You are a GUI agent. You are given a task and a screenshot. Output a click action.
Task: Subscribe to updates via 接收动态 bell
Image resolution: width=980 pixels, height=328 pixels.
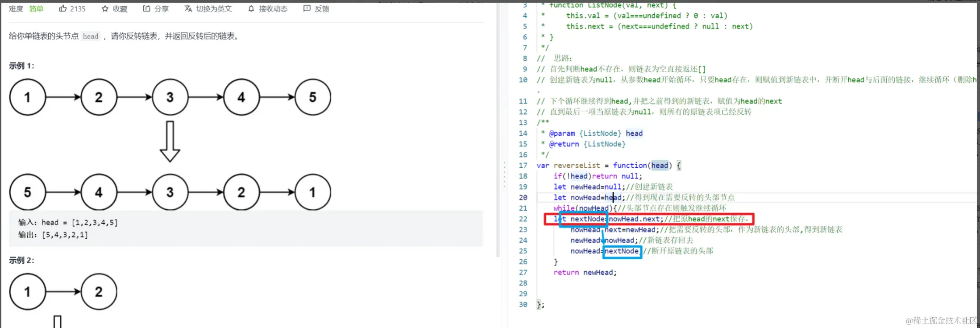coord(268,8)
